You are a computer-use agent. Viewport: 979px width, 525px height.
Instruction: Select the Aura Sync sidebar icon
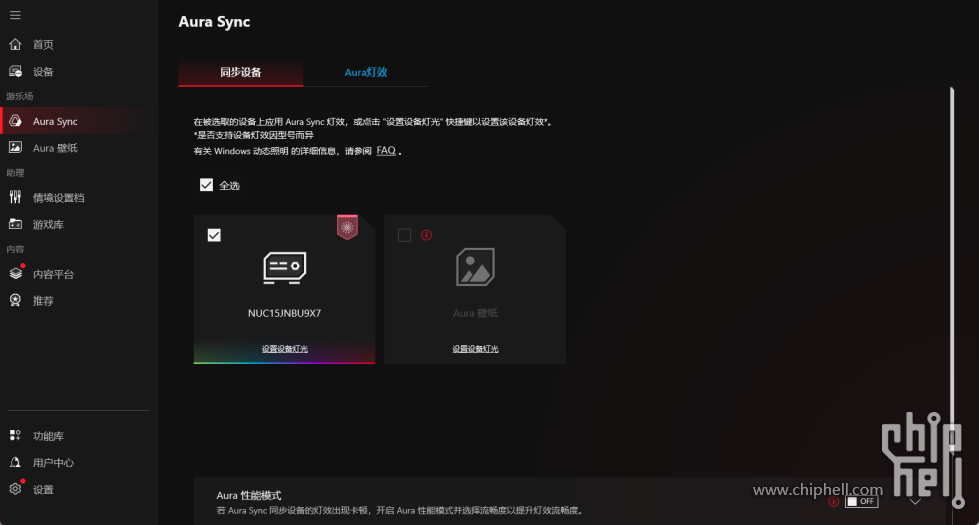(15, 121)
